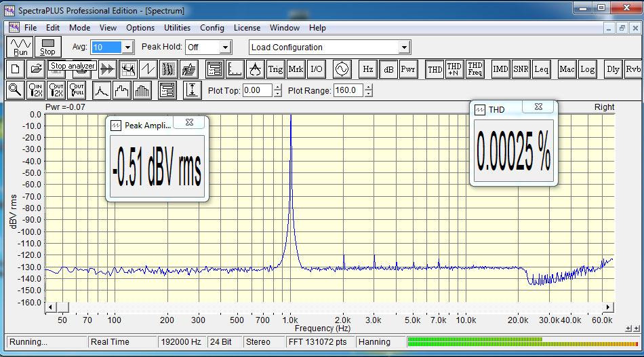Zoom in 2X on the plot
This screenshot has height=357, width=644.
(36, 90)
